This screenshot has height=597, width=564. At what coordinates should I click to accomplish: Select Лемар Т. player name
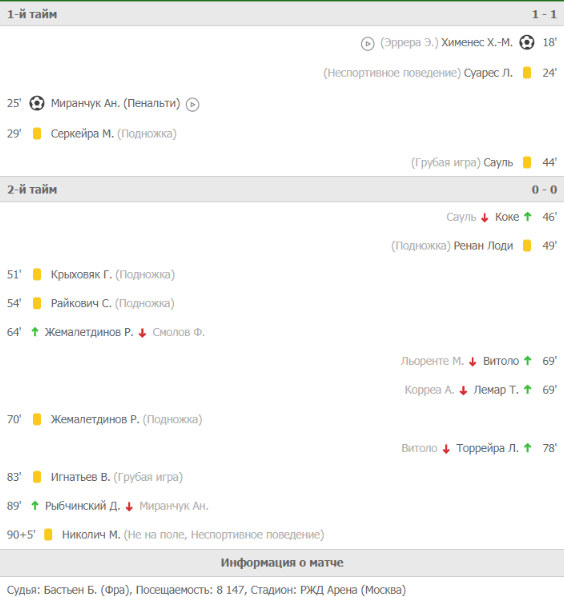pyautogui.click(x=496, y=390)
